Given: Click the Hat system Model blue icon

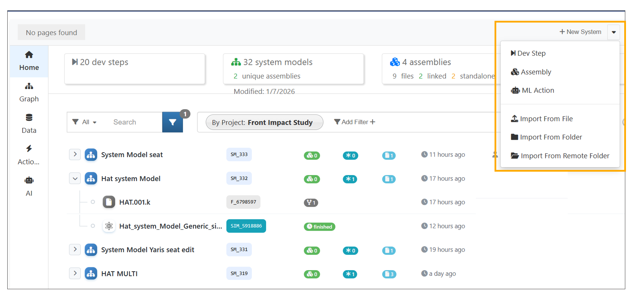Looking at the screenshot, I should [x=91, y=179].
